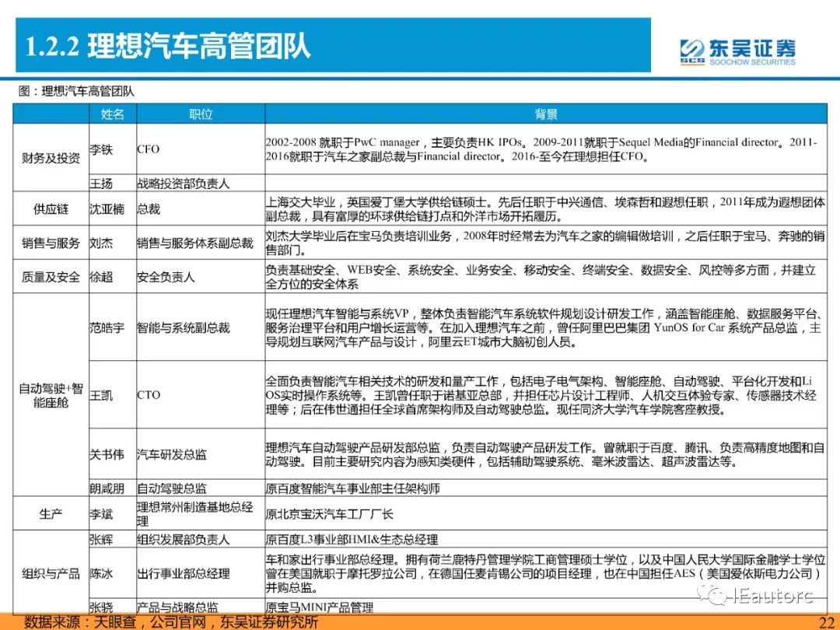Viewport: 840px width, 630px height.
Task: Click the name cell 陈冰
Action: (x=113, y=573)
